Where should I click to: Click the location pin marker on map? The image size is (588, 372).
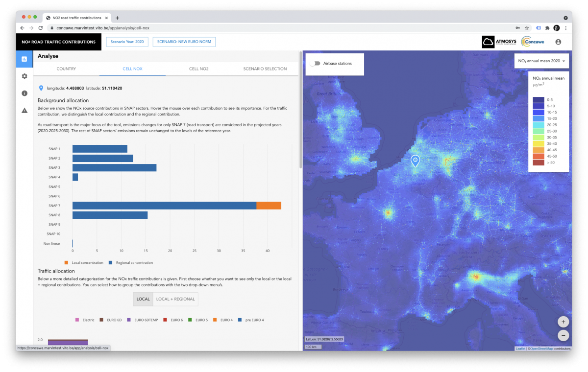415,161
